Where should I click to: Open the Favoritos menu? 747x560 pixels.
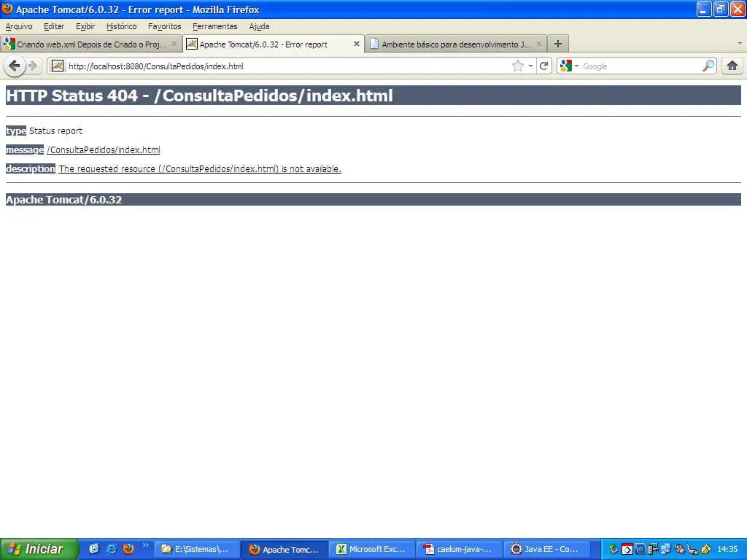164,26
